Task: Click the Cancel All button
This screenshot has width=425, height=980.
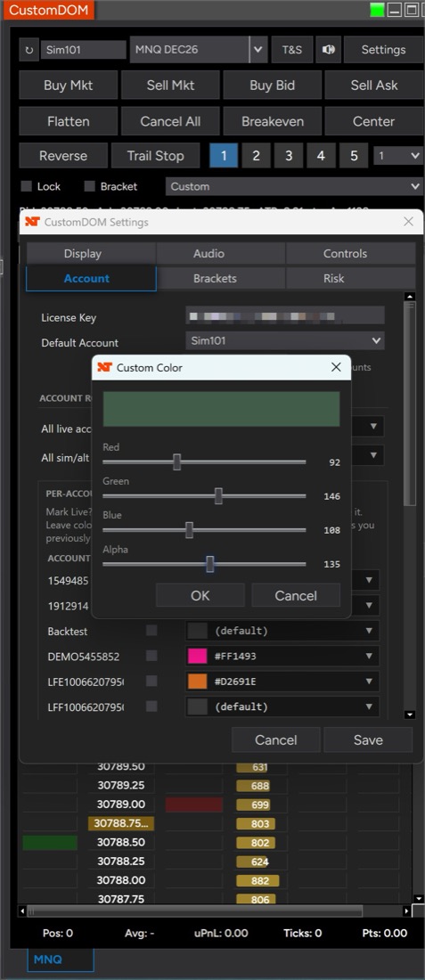Action: (170, 121)
